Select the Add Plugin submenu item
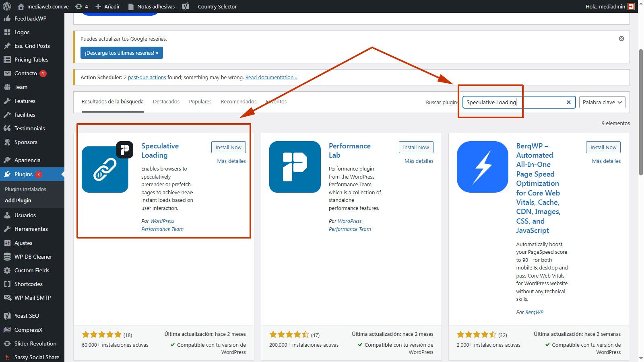The width and height of the screenshot is (644, 362). [x=18, y=200]
